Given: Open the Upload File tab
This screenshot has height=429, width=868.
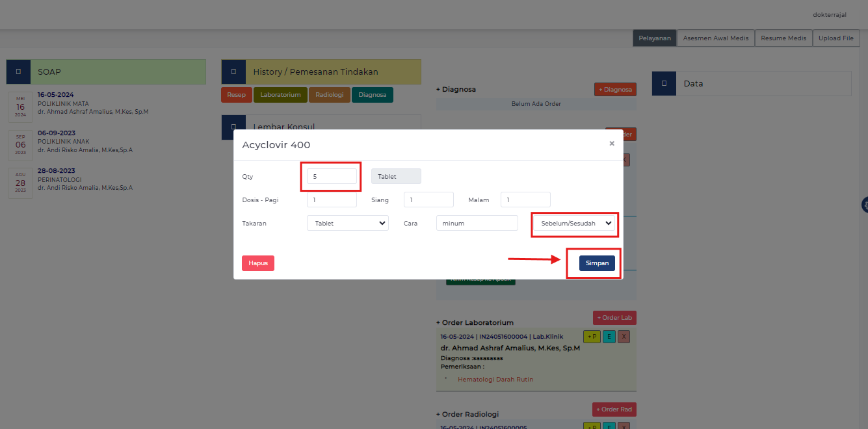Looking at the screenshot, I should (835, 38).
